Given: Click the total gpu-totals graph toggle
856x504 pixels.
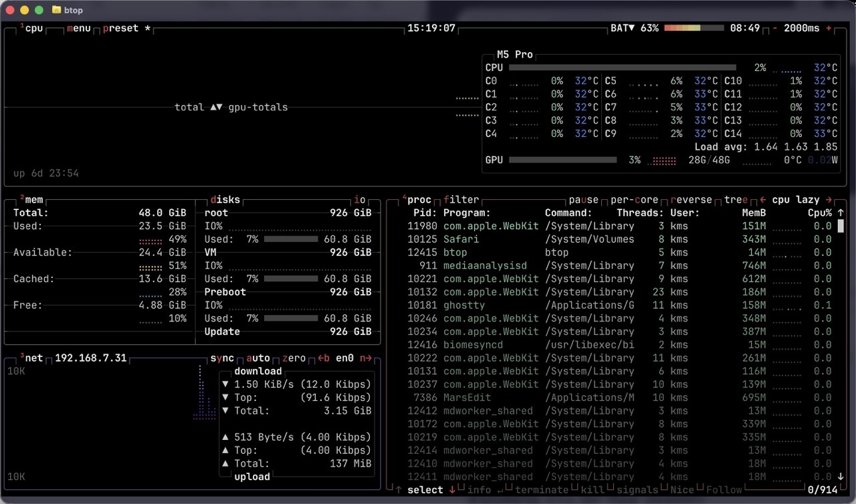Looking at the screenshot, I should click(x=231, y=107).
